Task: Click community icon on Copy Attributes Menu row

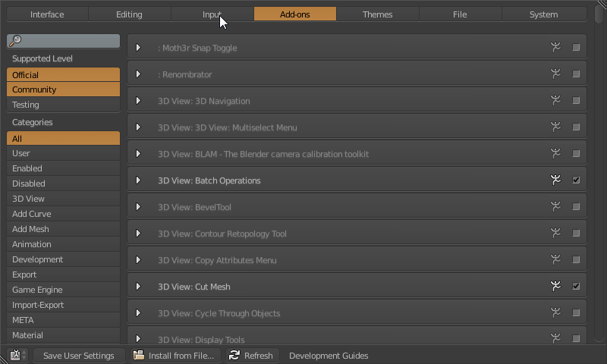Action: pyautogui.click(x=556, y=260)
